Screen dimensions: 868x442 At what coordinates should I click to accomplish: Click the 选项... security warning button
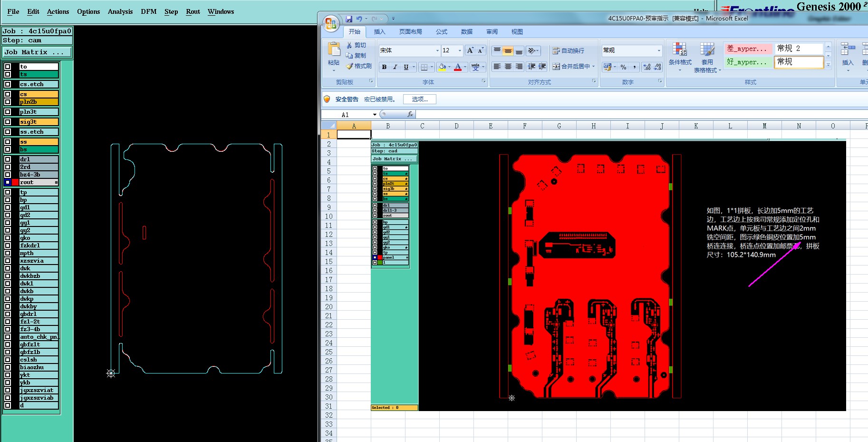point(420,99)
